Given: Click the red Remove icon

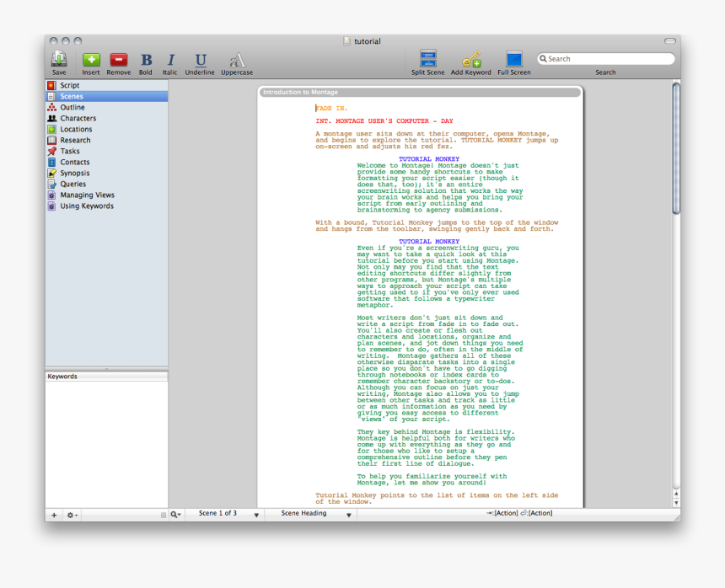Looking at the screenshot, I should point(119,60).
